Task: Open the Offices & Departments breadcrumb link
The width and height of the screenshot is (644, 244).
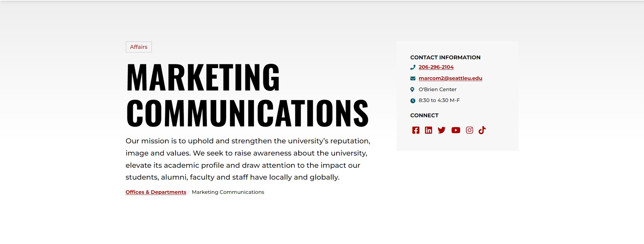Action: [156, 192]
